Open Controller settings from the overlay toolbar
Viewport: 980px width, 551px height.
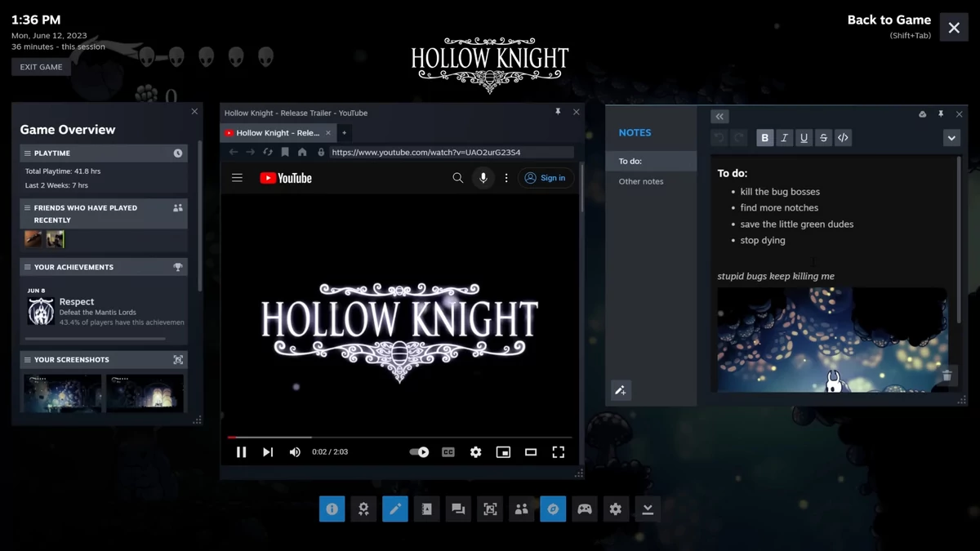585,509
